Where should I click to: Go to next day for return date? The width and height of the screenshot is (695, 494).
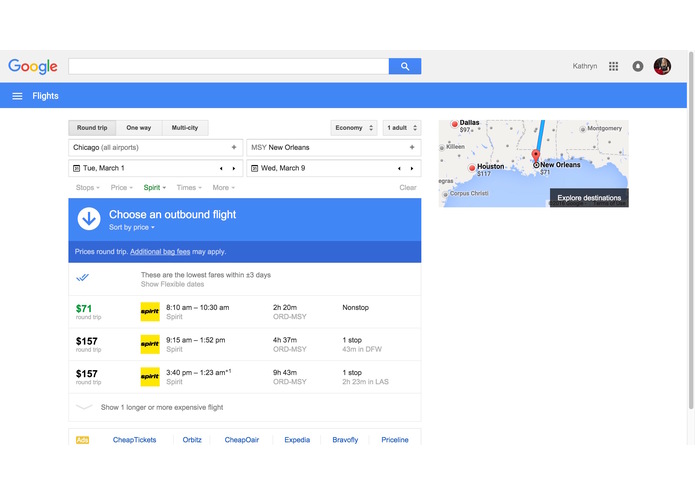pyautogui.click(x=412, y=168)
